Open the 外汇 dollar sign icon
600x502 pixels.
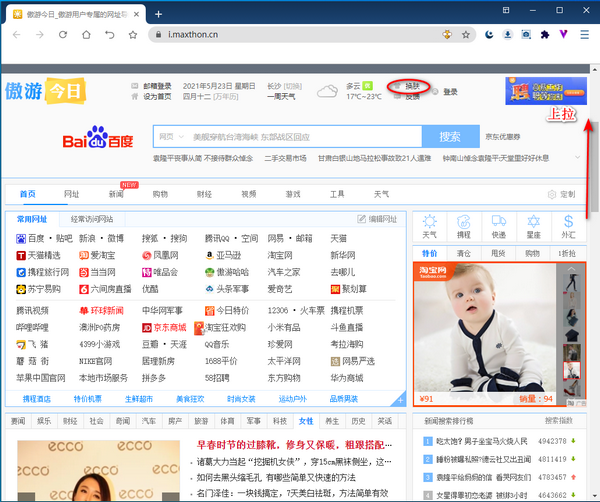pos(568,225)
